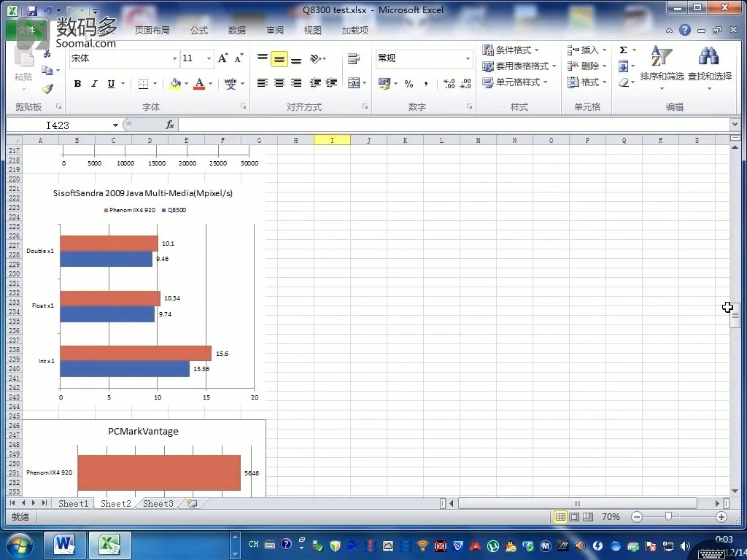Click the 70% zoom level

[x=611, y=517]
